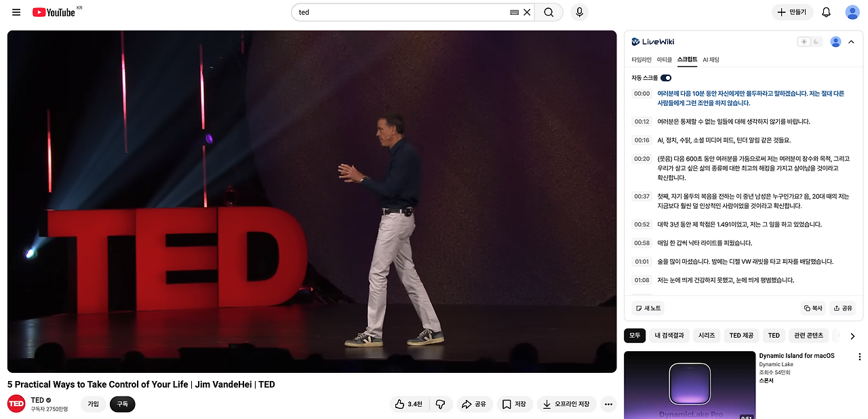The height and width of the screenshot is (419, 868).
Task: Click the 구독 subscribe button
Action: (x=123, y=404)
